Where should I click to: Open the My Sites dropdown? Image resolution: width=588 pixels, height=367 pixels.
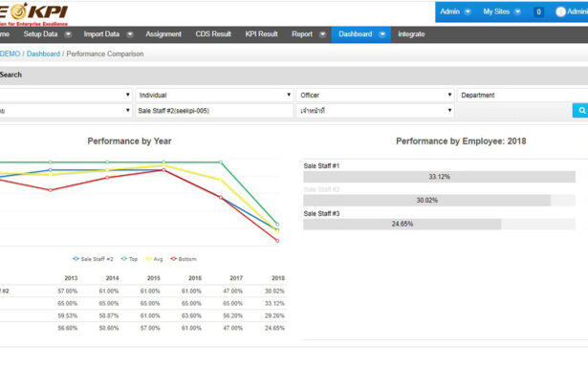[x=502, y=12]
